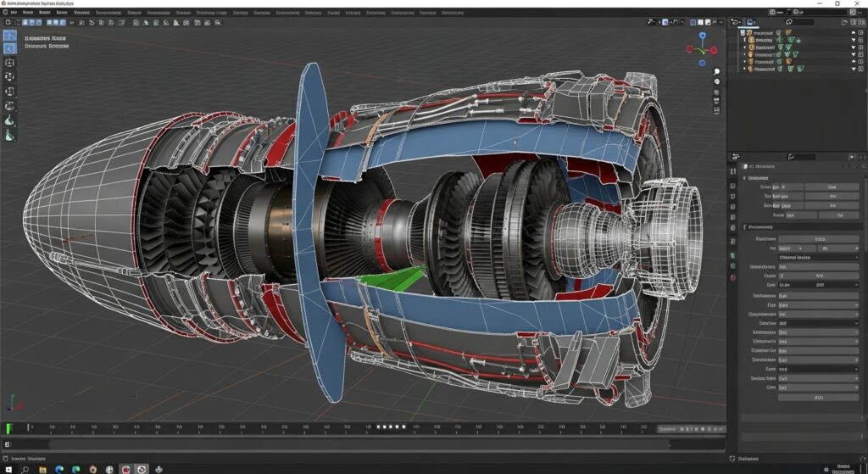Click the green playhead on the timeline
Image resolution: width=868 pixels, height=474 pixels.
pyautogui.click(x=9, y=429)
